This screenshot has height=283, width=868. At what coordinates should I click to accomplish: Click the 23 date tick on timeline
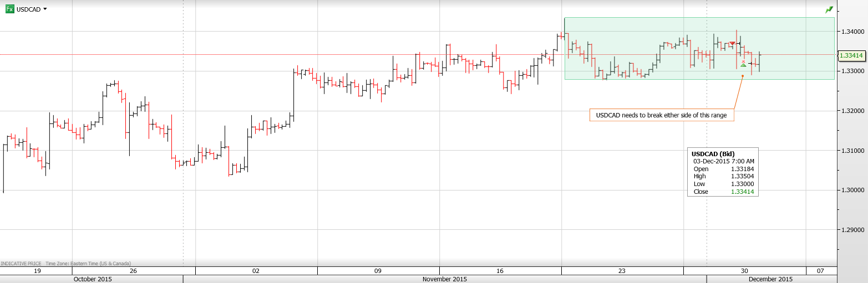tap(622, 271)
